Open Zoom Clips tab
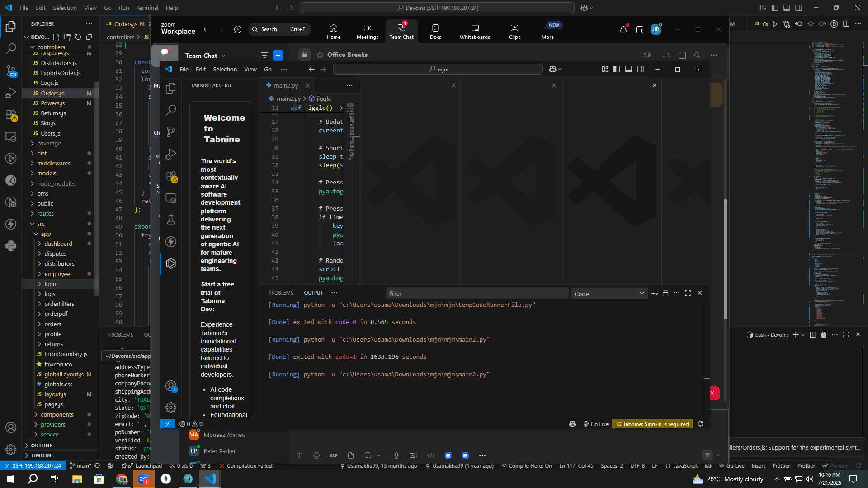This screenshot has width=868, height=488. point(514,32)
